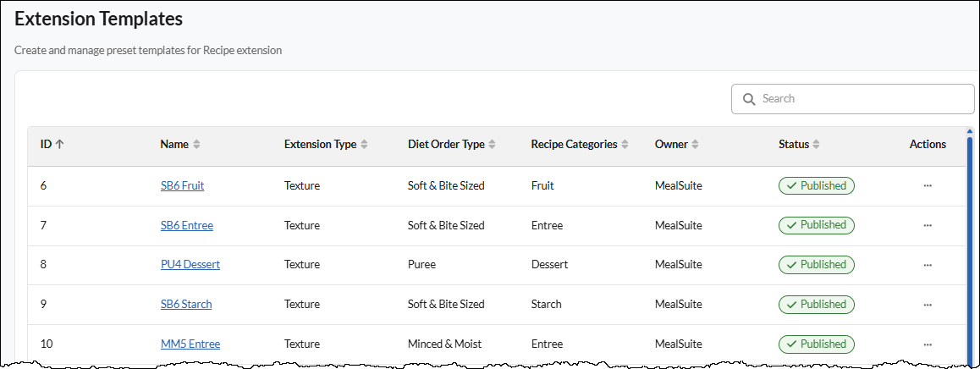
Task: Click Published badge in SB6 Entree row
Action: (817, 225)
